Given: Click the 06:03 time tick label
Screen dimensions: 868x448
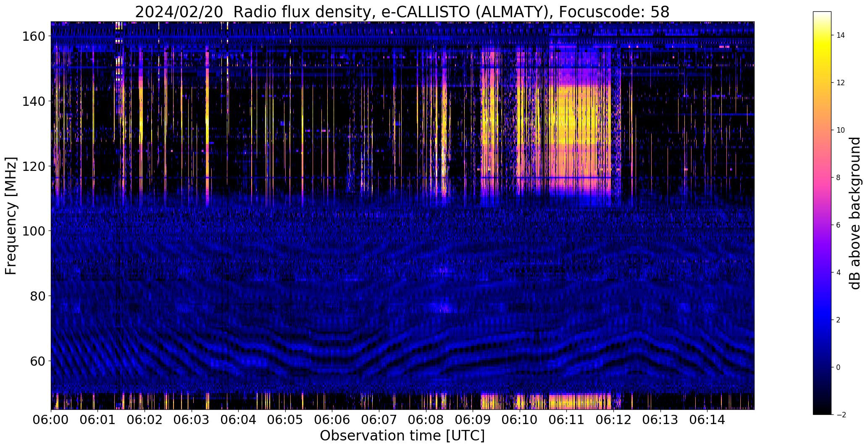Looking at the screenshot, I should 192,420.
